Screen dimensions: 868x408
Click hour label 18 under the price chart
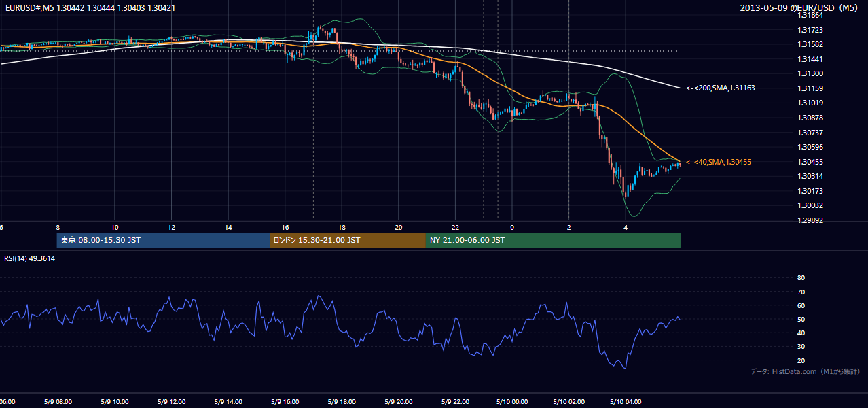(x=342, y=227)
